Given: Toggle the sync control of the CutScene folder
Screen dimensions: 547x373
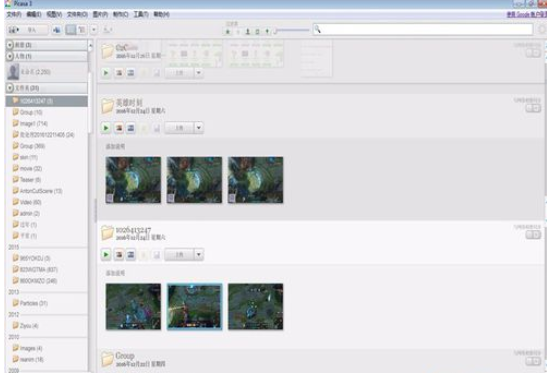Looking at the screenshot, I should [533, 53].
